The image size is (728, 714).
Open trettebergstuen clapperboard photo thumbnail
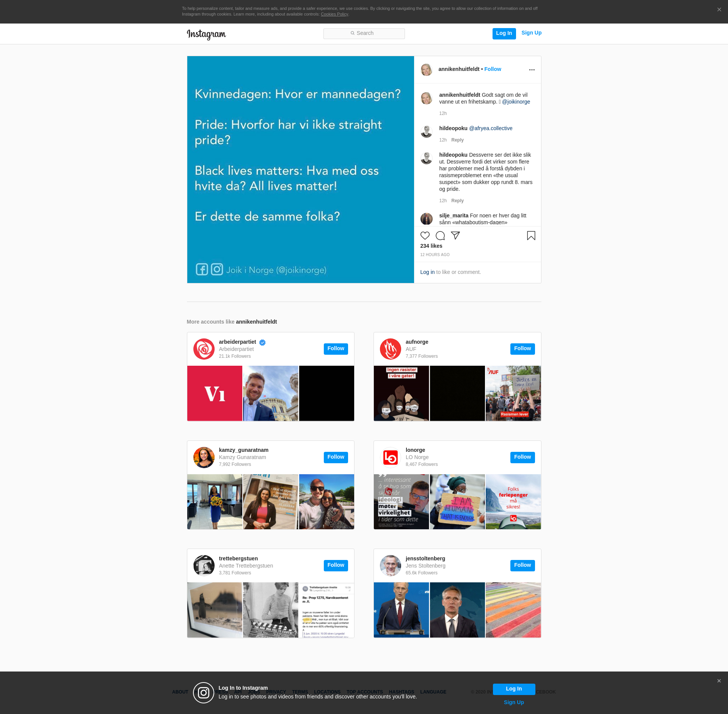[271, 610]
